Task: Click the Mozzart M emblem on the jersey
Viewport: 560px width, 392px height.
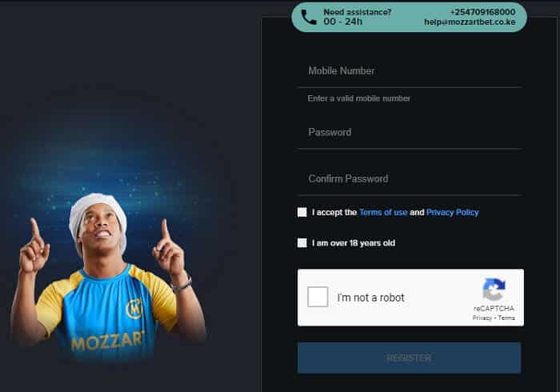Action: (x=134, y=309)
